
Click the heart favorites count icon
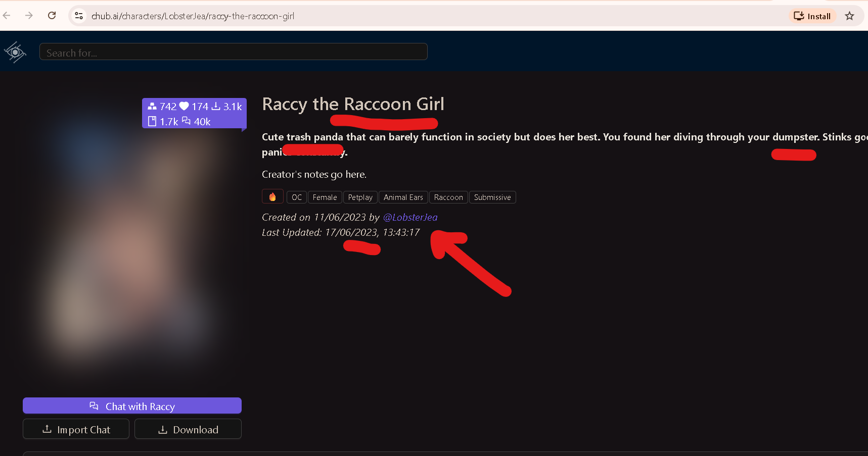(184, 106)
